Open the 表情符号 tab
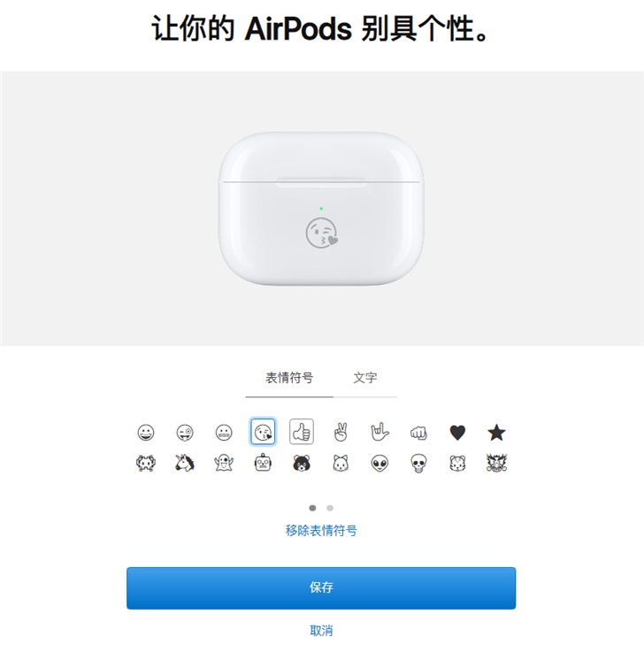Image resolution: width=644 pixels, height=645 pixels. [289, 378]
